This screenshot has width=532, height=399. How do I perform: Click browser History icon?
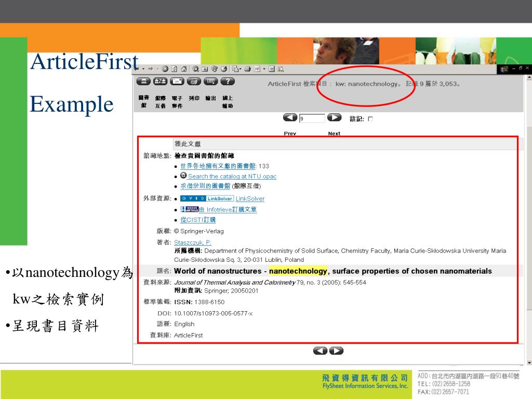click(223, 69)
